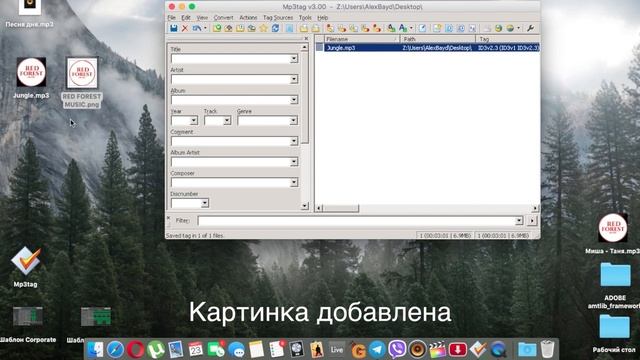This screenshot has width=640, height=360.
Task: Click the red X Remove tag icon
Action: pos(185,28)
